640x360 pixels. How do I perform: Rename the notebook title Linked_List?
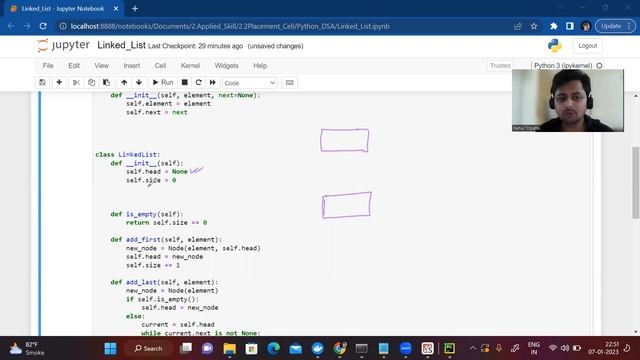coord(121,45)
